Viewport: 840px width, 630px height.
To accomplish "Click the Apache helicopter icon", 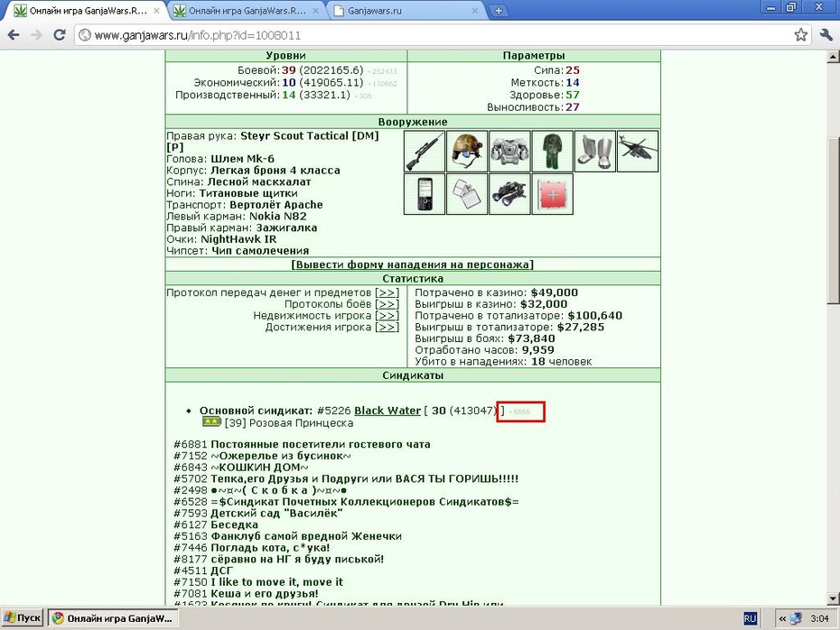I will point(638,152).
